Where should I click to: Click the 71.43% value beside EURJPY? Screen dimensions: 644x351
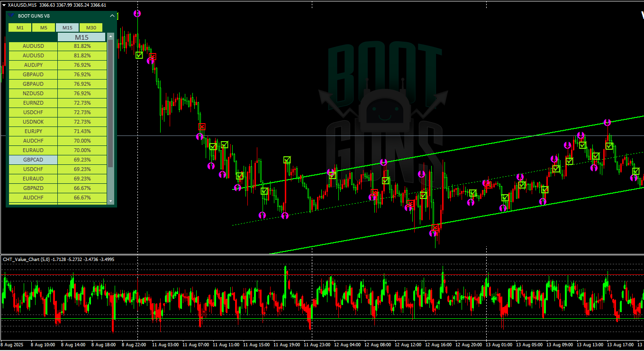click(x=82, y=131)
